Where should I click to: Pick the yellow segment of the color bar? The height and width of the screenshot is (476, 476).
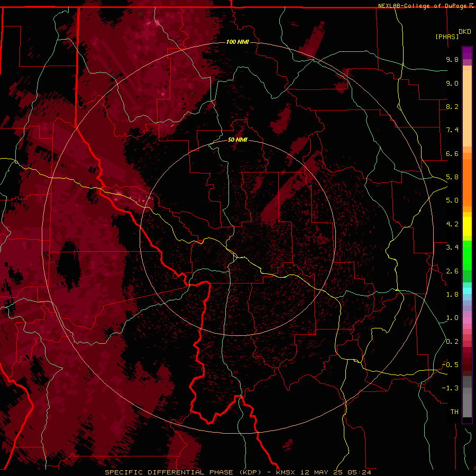467,226
